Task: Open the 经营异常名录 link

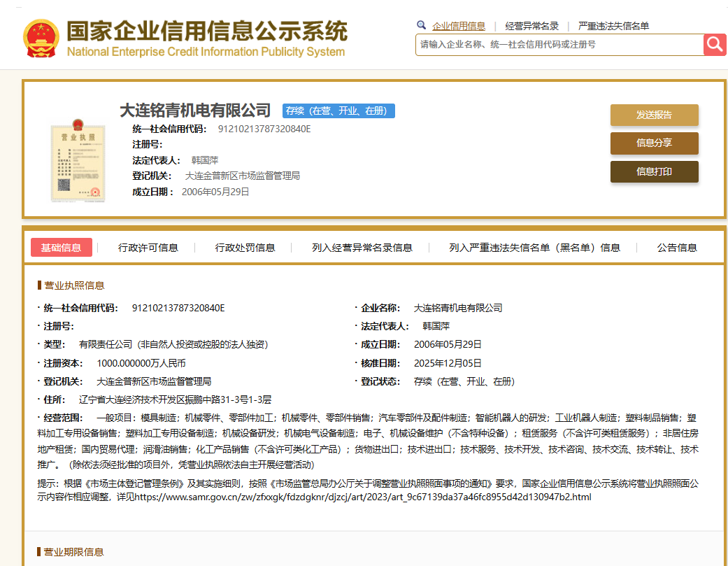Action: click(x=531, y=26)
